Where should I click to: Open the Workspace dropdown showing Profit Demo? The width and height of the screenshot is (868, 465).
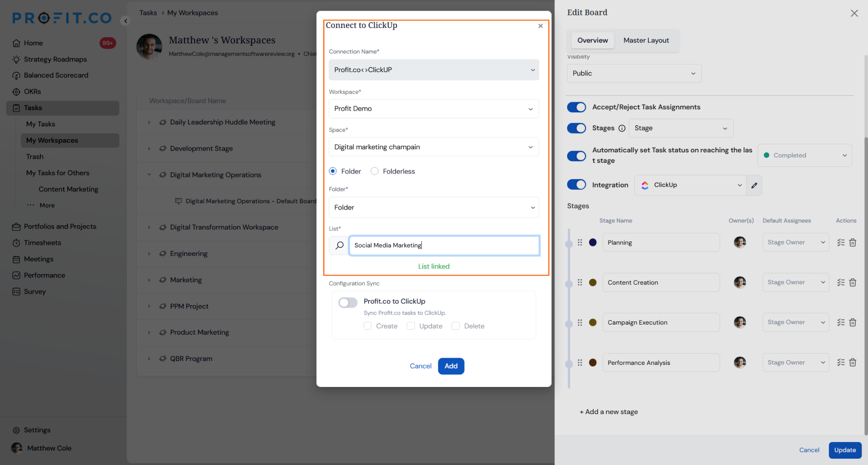tap(434, 109)
